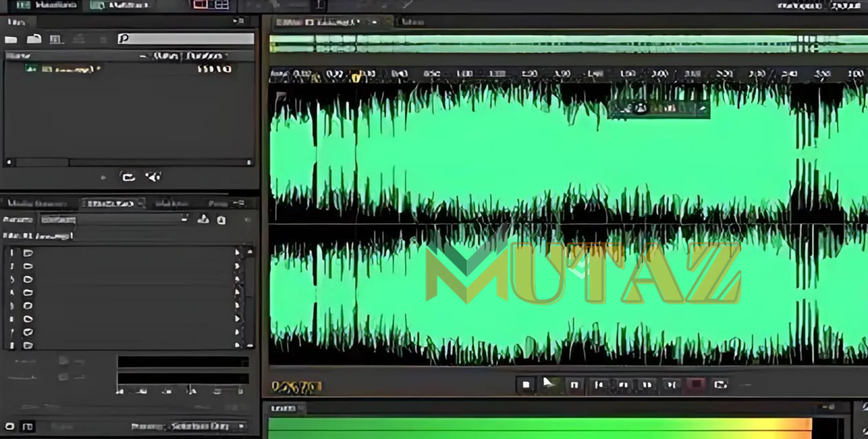Screen dimensions: 868x439
Task: Delete the effects rack preset
Action: pos(221,220)
